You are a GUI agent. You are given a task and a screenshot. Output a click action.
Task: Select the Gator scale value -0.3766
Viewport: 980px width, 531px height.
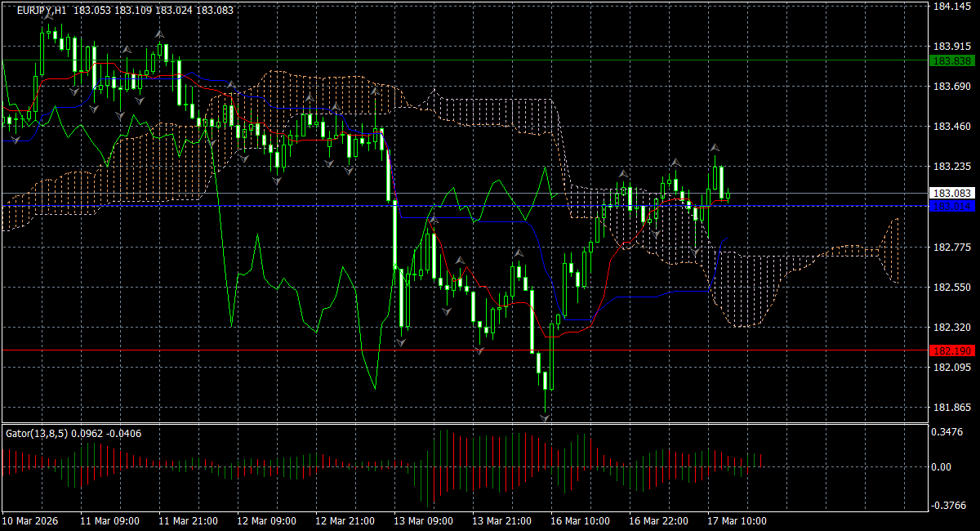click(950, 506)
